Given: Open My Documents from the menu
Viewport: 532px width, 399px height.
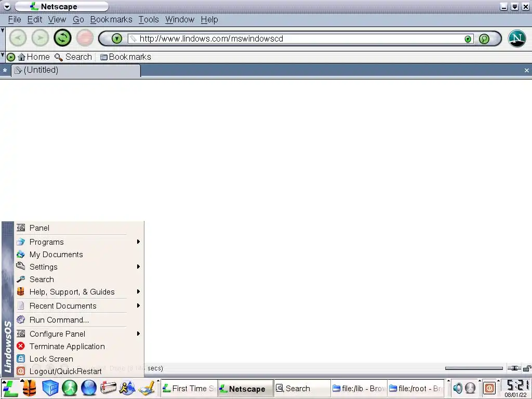Looking at the screenshot, I should point(79,255).
